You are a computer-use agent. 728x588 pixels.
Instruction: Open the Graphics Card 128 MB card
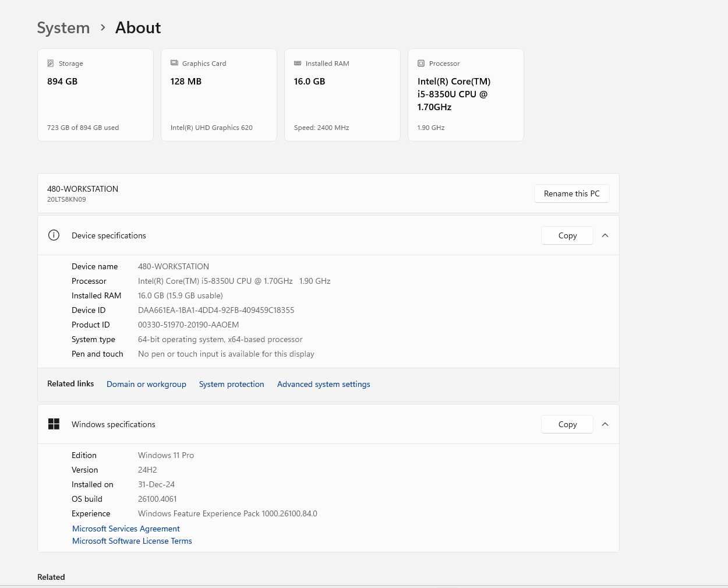pyautogui.click(x=219, y=95)
